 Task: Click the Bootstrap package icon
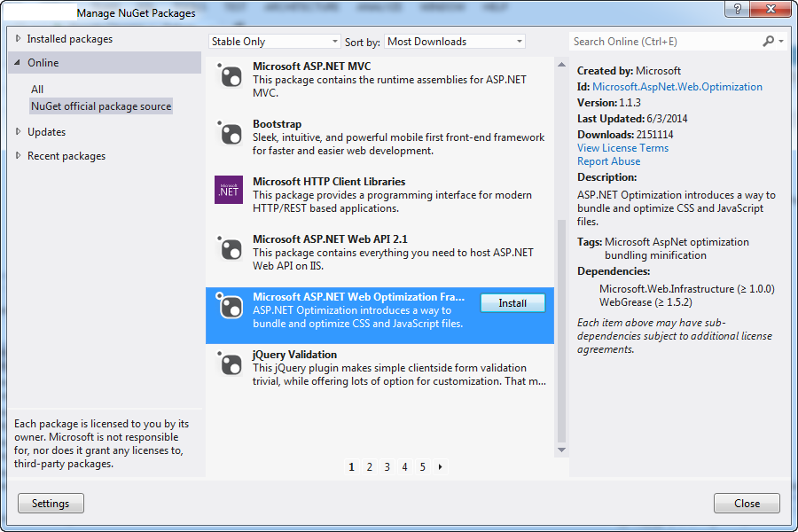tap(230, 133)
